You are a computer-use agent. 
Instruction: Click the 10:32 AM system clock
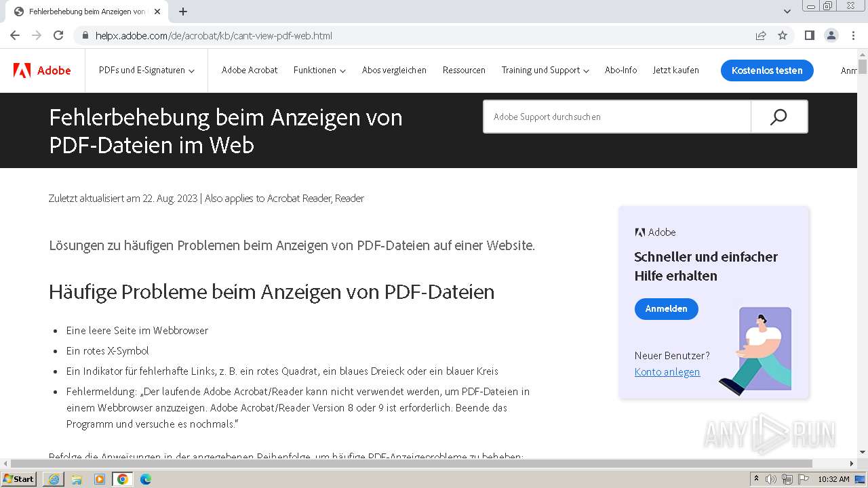tap(833, 479)
